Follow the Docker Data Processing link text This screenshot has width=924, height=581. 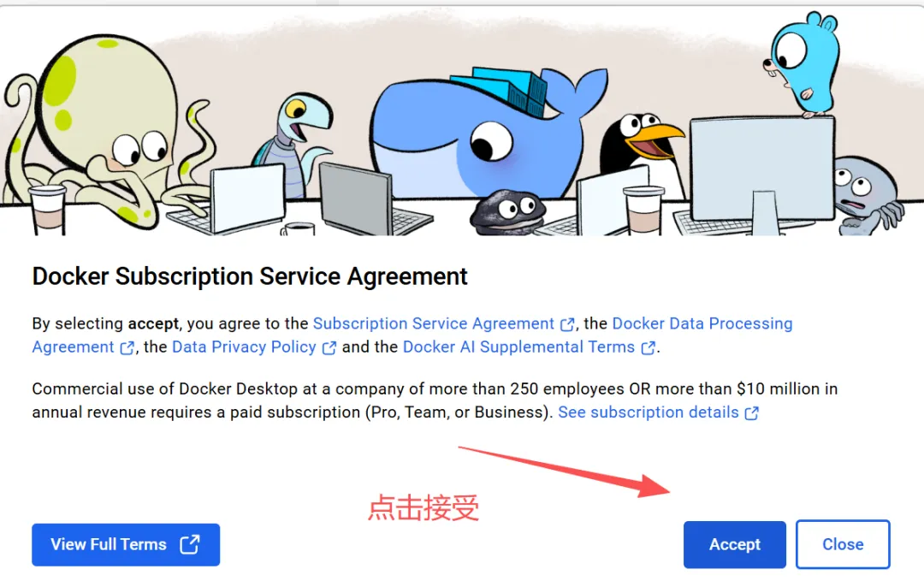pos(702,323)
